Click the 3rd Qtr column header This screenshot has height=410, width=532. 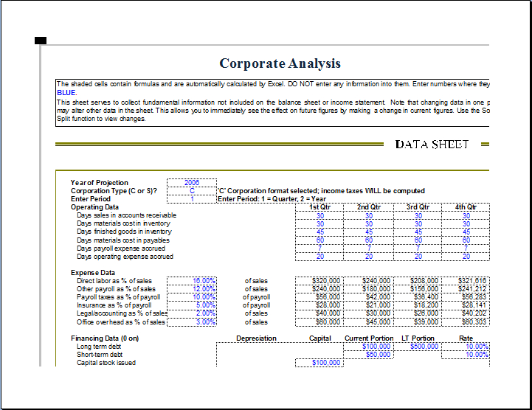pos(418,207)
